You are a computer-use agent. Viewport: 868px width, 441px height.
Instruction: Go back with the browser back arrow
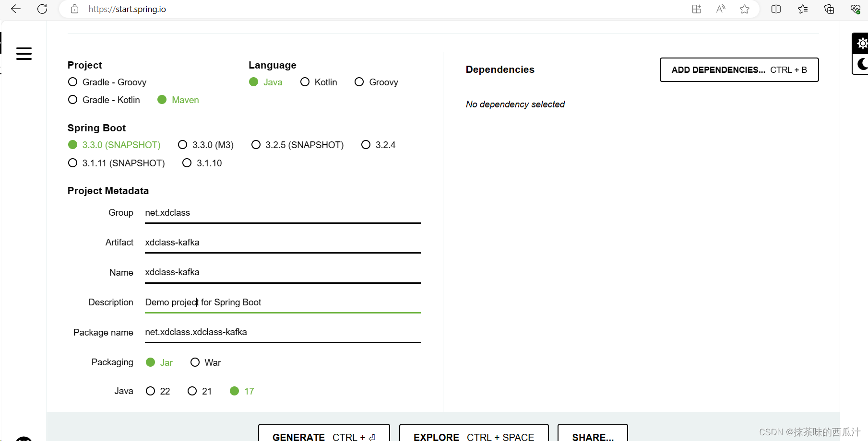coord(16,9)
